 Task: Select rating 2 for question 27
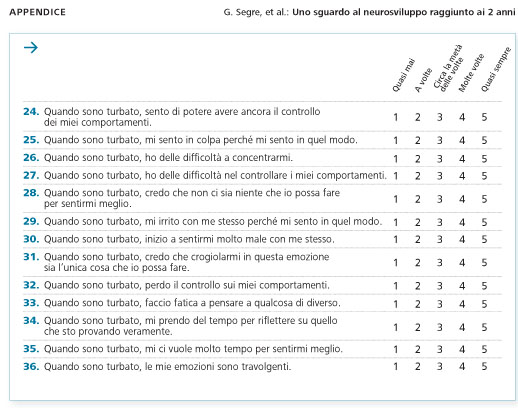(418, 176)
